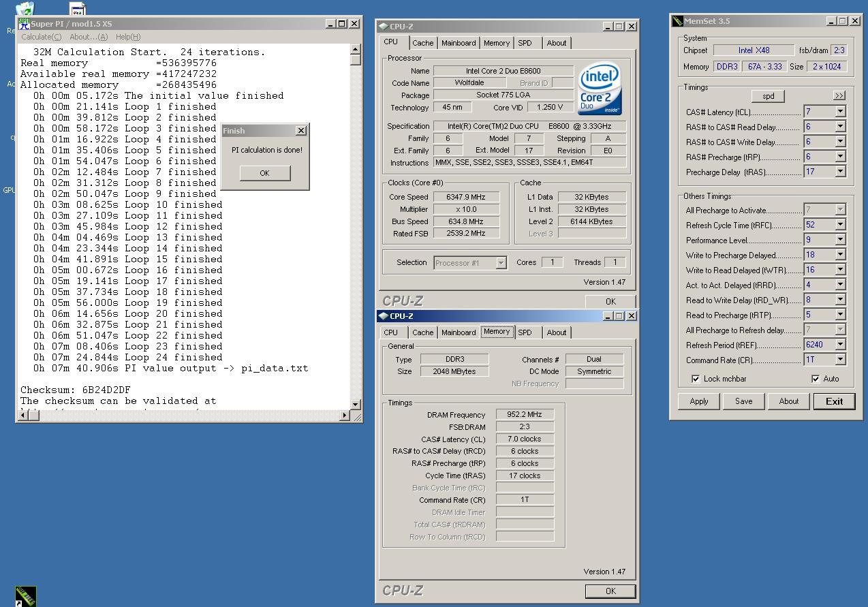Click Super PI vertical scrollbar up arrow
Image resolution: width=868 pixels, height=607 pixels.
tap(355, 49)
